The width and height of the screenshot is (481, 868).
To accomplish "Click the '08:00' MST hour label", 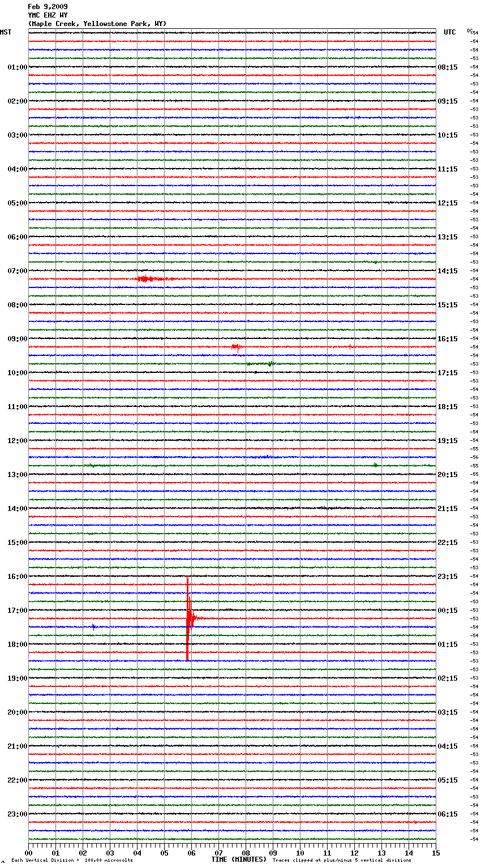I will tap(17, 305).
